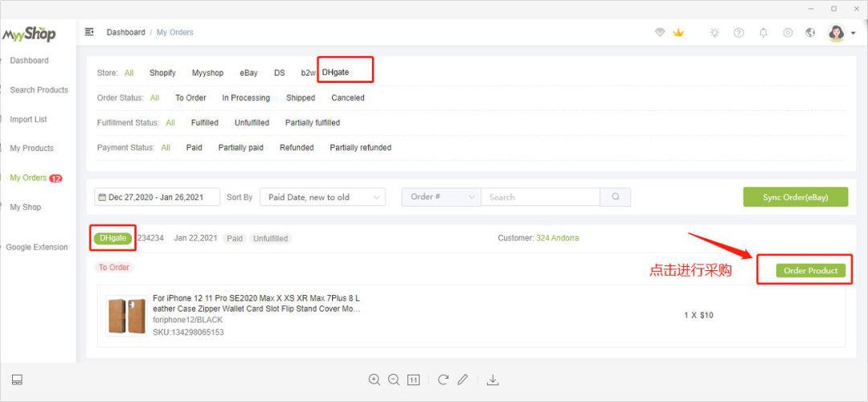The height and width of the screenshot is (402, 868).
Task: Filter Store by b2w
Action: point(309,72)
